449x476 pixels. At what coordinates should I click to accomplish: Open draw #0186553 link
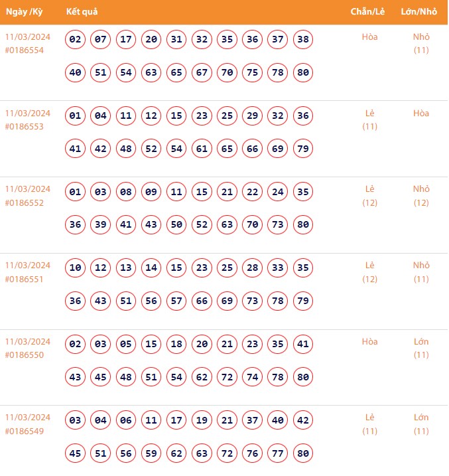pyautogui.click(x=24, y=127)
